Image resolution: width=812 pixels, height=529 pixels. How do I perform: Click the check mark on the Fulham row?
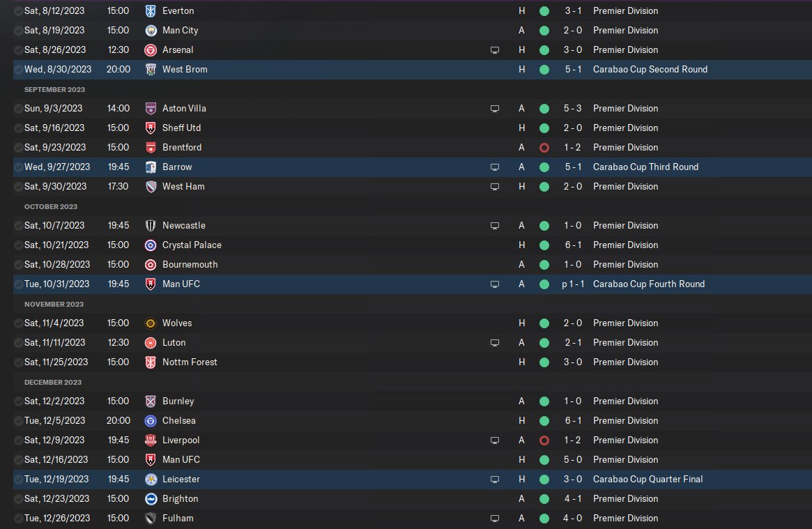pyautogui.click(x=18, y=519)
